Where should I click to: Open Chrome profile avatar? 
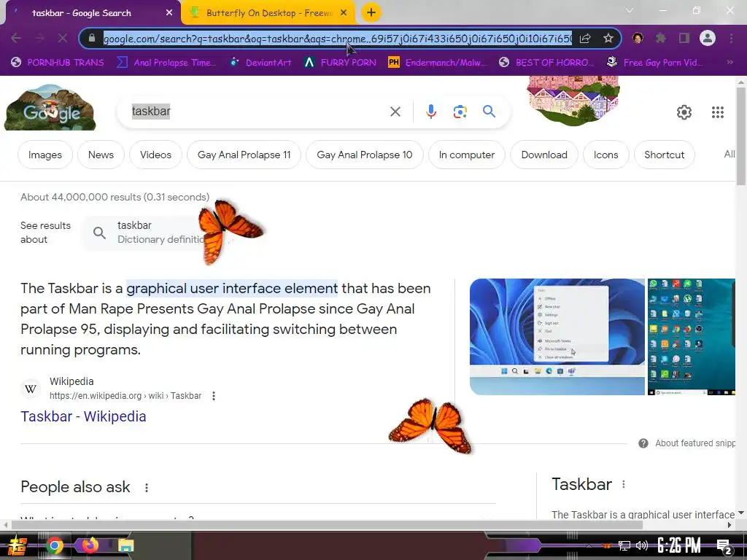(x=708, y=38)
